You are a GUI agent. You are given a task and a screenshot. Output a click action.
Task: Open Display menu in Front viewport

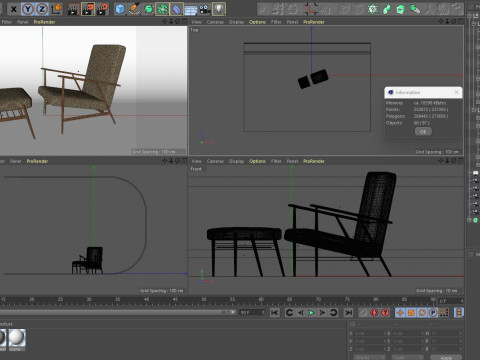click(x=236, y=161)
